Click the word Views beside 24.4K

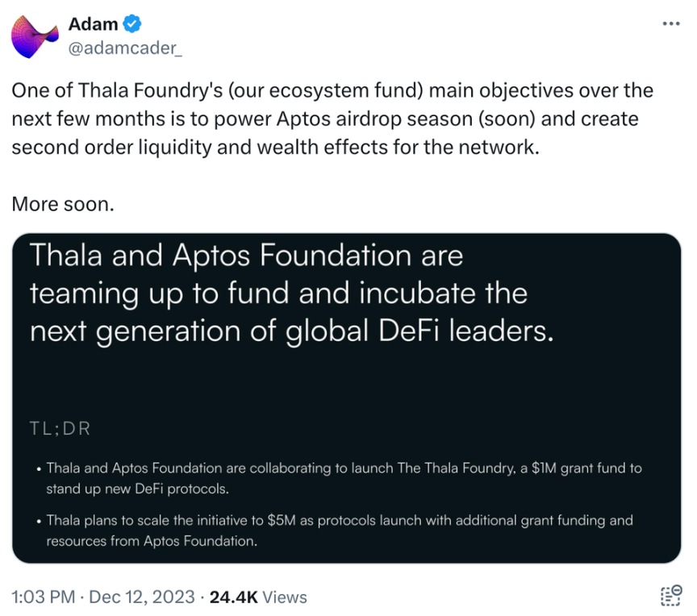click(285, 597)
